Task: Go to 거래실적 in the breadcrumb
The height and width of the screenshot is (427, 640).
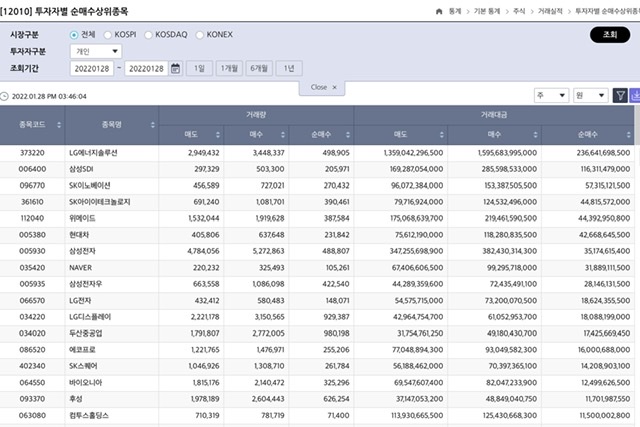Action: [x=550, y=10]
